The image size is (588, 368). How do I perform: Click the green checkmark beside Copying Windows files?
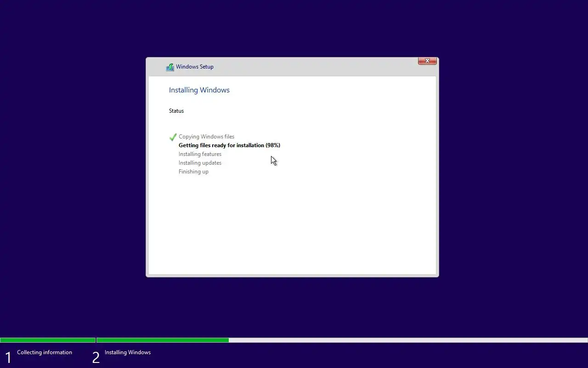coord(173,137)
